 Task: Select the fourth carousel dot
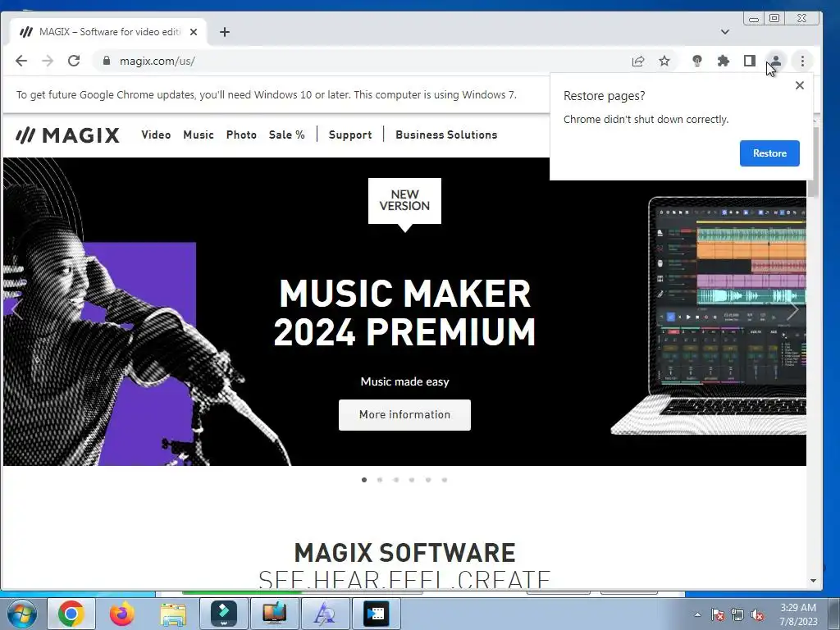[412, 480]
